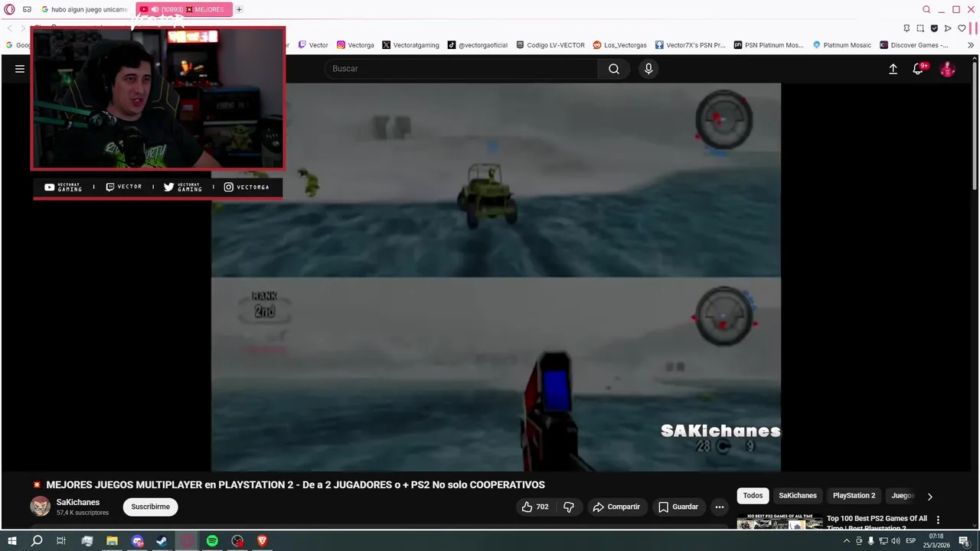
Task: Click the Suscribirme button
Action: pos(150,507)
